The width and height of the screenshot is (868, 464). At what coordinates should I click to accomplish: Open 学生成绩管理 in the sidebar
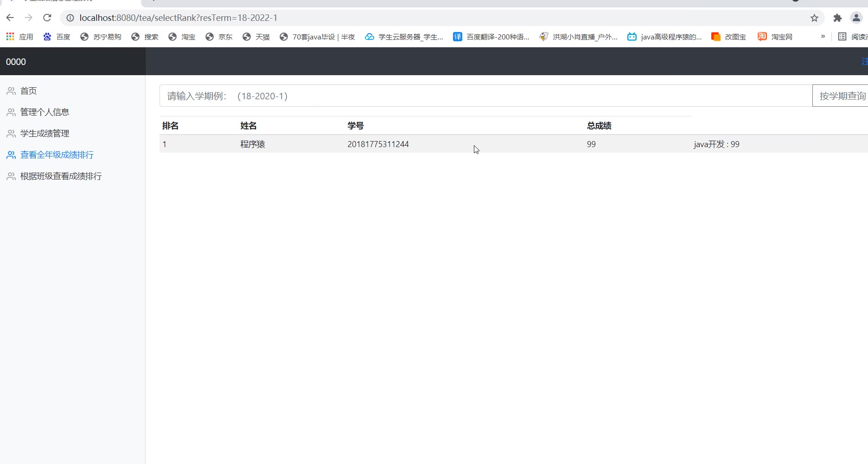tap(45, 134)
